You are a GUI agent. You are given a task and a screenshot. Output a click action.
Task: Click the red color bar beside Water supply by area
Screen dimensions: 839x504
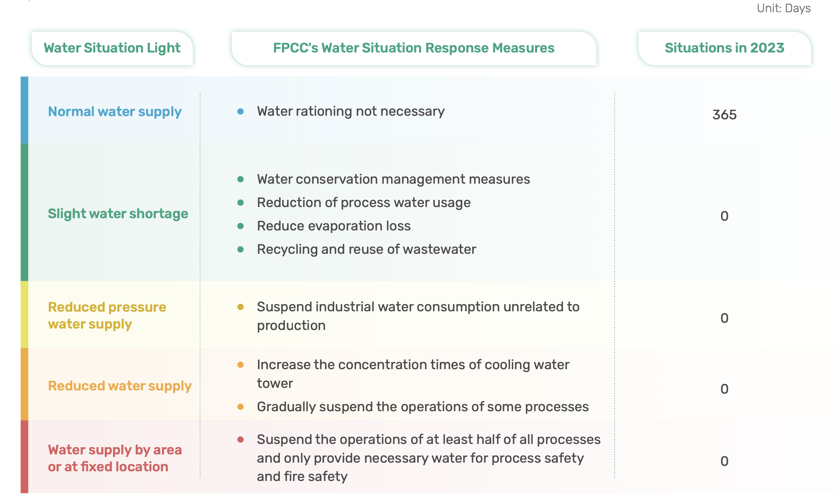point(24,457)
